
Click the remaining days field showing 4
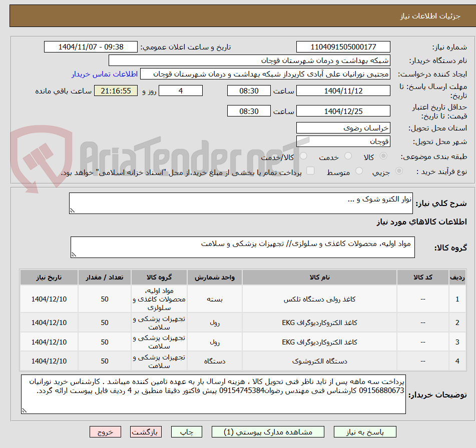[x=181, y=90]
